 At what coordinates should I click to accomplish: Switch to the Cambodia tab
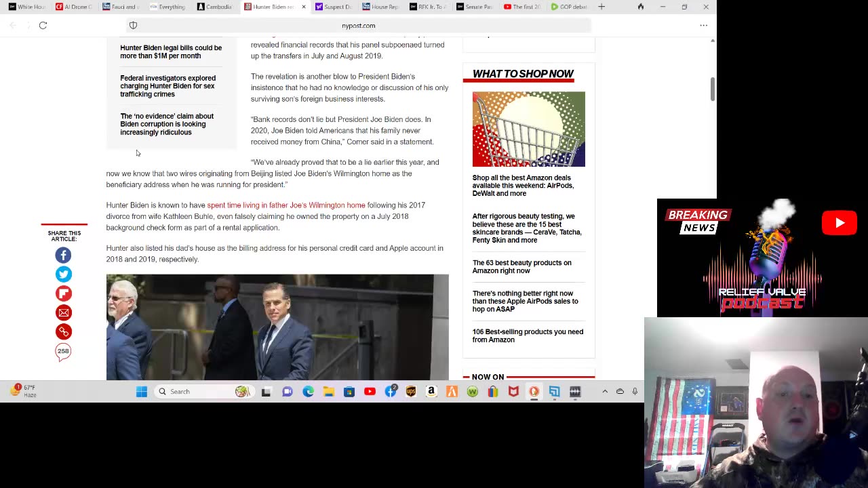point(214,7)
